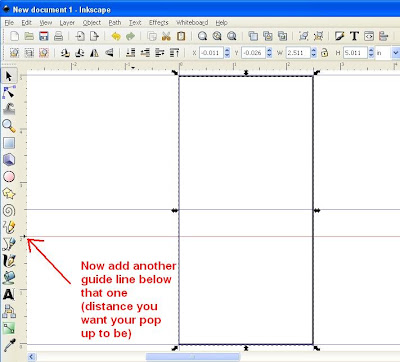Select the Star polygon tool
The height and width of the screenshot is (362, 400).
(9, 193)
